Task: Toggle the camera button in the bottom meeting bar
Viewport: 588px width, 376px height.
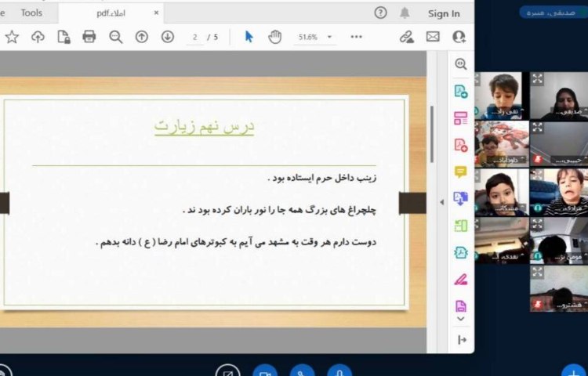Action: click(265, 371)
